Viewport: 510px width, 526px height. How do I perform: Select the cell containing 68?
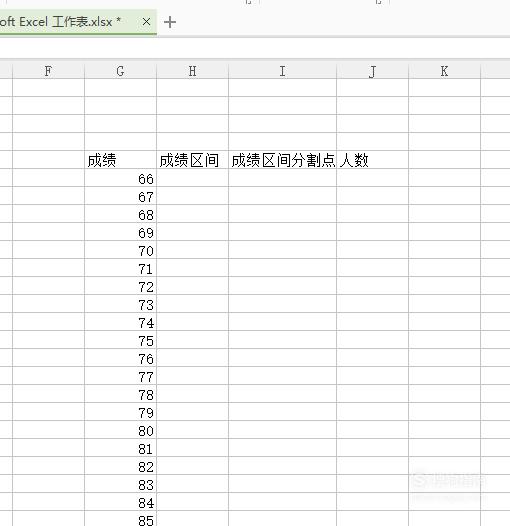(120, 214)
